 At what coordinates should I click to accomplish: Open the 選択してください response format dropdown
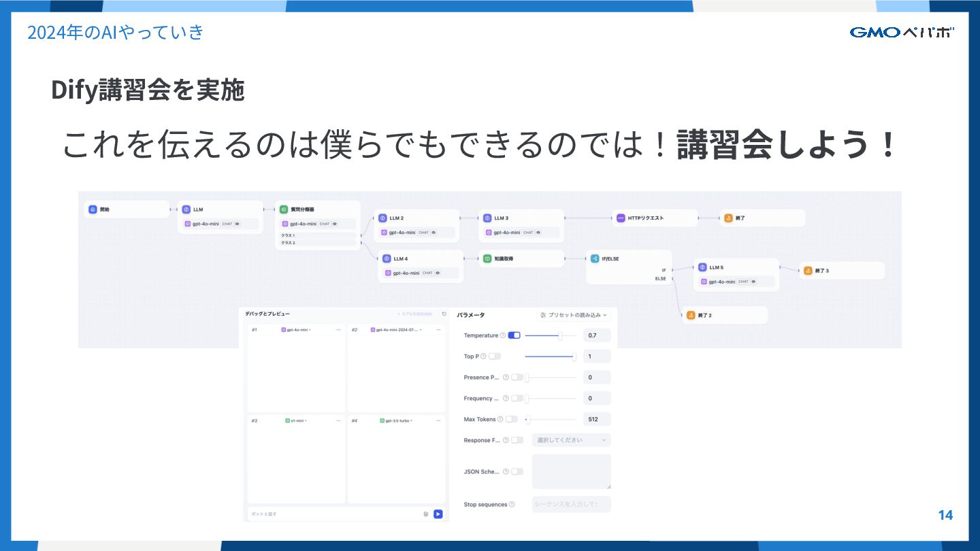572,440
